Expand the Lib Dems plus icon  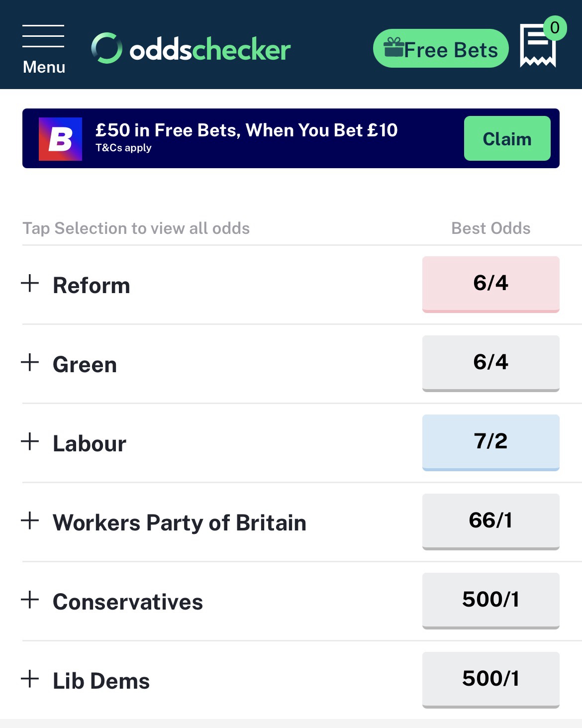[x=30, y=679]
